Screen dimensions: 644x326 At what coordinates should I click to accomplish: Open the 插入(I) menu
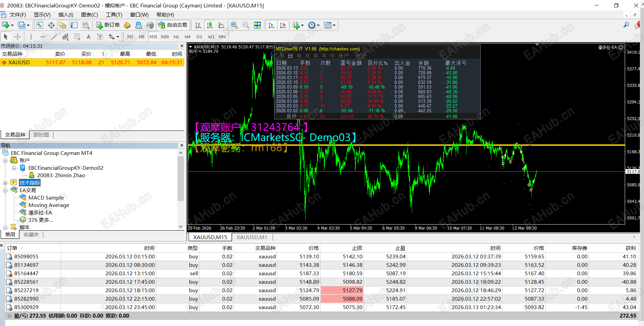(66, 15)
